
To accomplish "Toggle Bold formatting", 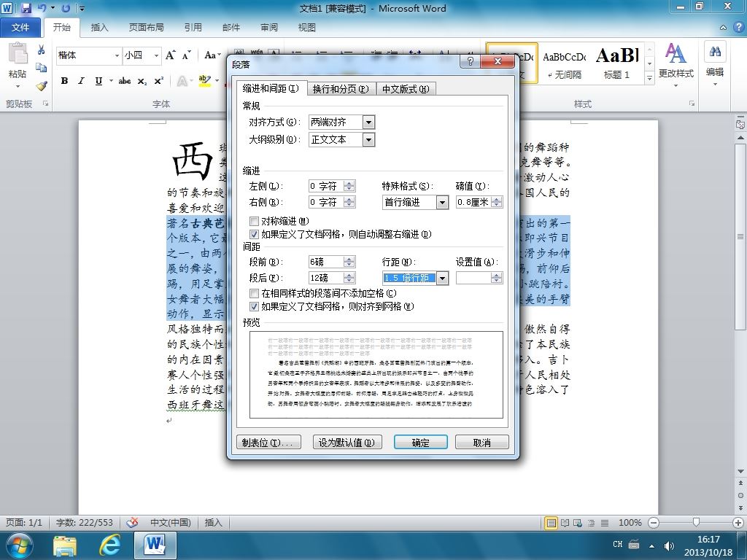I will tap(64, 81).
